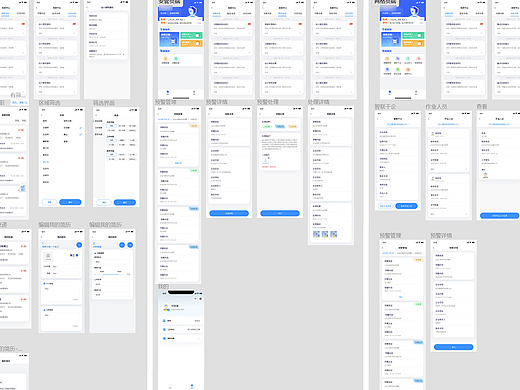Select the 智联千企 frame label
The height and width of the screenshot is (390, 520).
pyautogui.click(x=385, y=107)
